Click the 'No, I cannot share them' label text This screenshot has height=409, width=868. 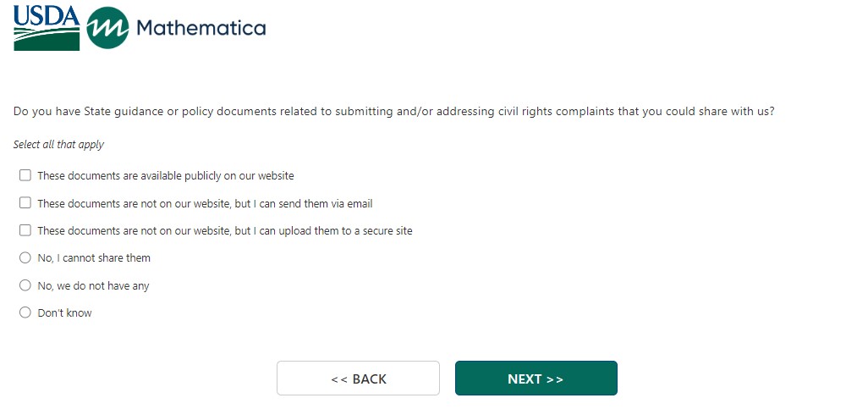pos(94,258)
